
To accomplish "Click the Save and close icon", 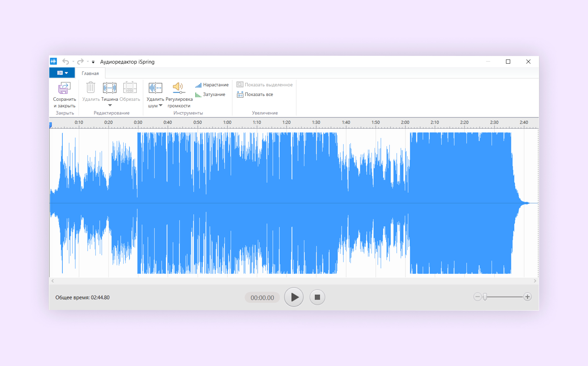I will point(64,88).
